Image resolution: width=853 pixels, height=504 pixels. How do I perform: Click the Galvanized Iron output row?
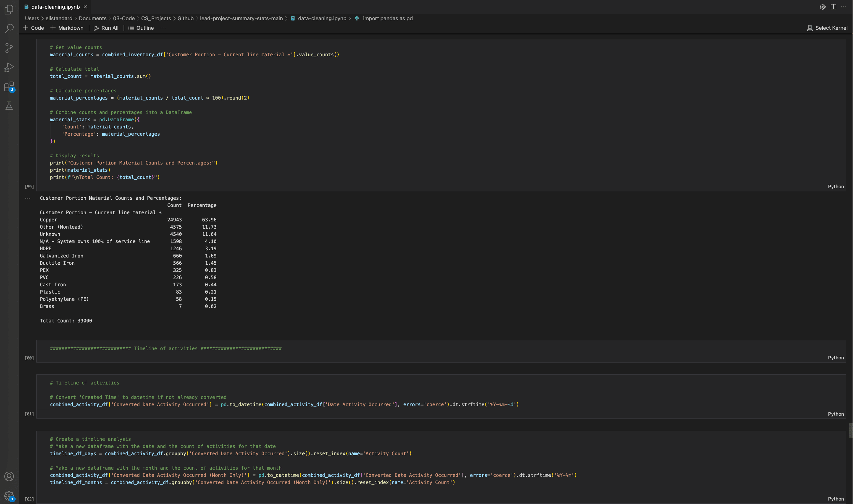point(128,256)
